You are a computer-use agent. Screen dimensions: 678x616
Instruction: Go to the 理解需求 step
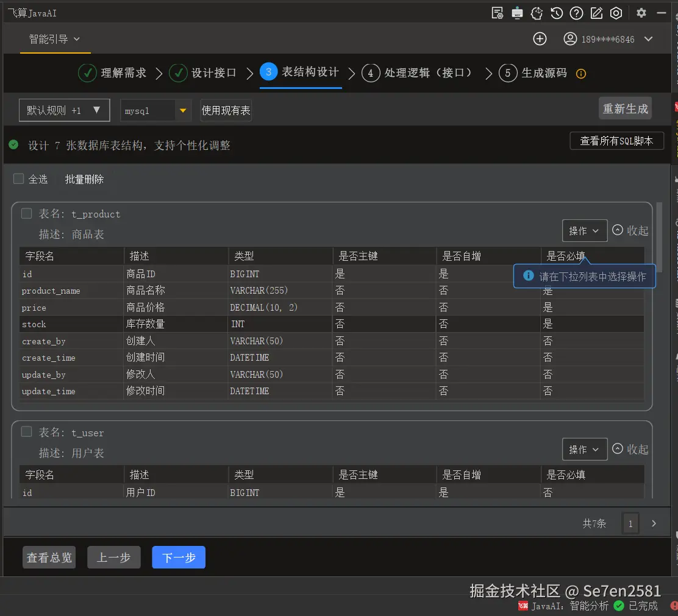(x=124, y=73)
